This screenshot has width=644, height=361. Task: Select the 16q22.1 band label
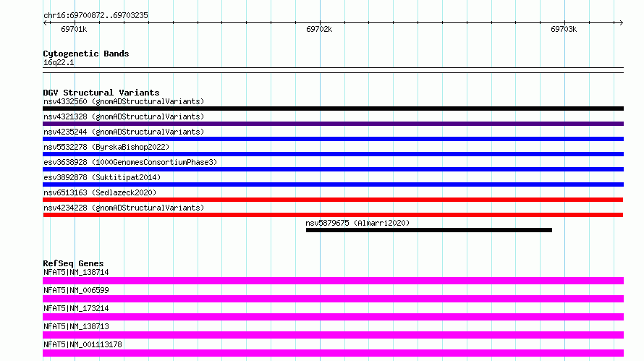59,62
